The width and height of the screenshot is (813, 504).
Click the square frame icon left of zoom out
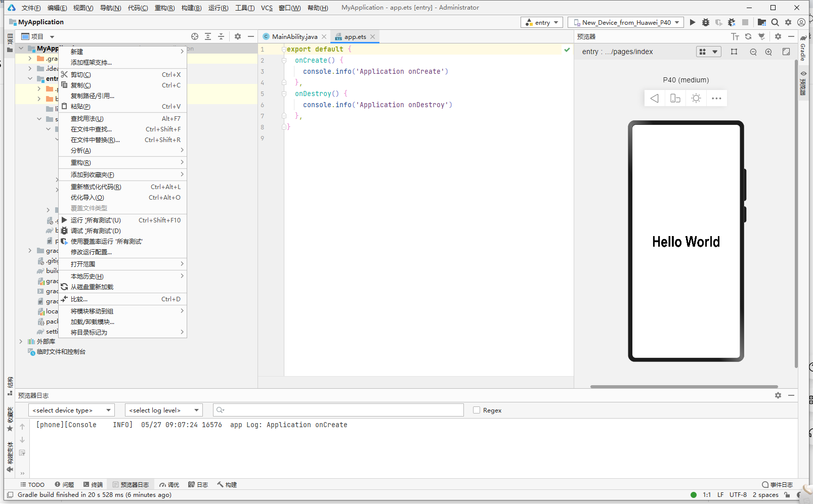734,52
